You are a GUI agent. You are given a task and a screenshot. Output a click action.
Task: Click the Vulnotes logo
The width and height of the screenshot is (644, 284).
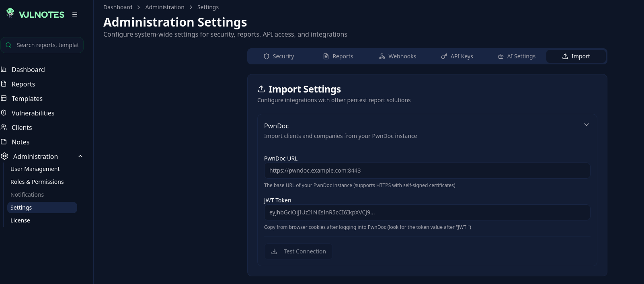(35, 14)
